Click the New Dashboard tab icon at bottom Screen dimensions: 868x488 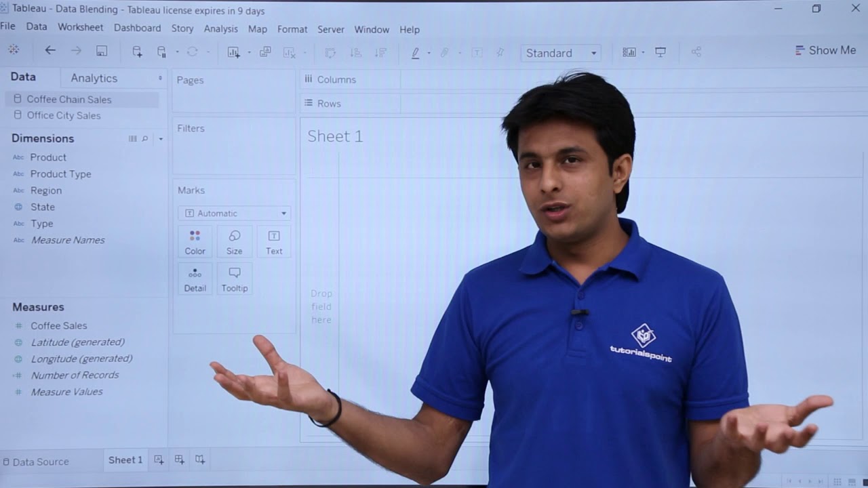(x=179, y=460)
